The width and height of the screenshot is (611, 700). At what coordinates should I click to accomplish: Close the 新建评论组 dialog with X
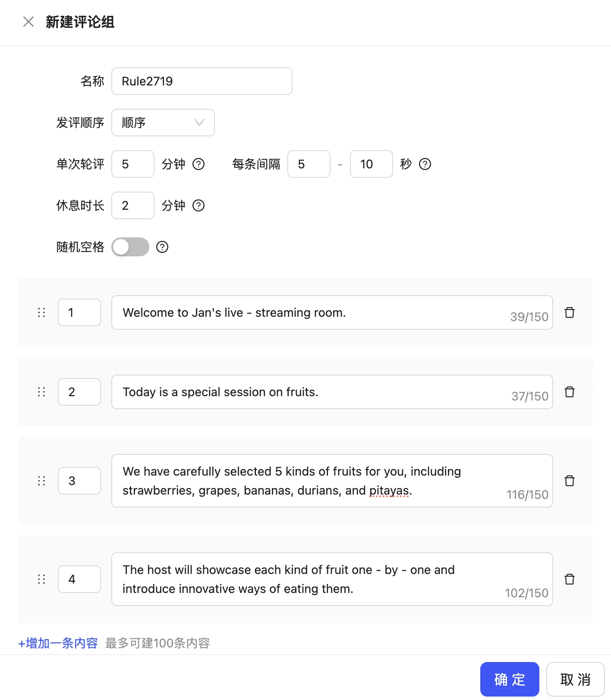click(28, 22)
